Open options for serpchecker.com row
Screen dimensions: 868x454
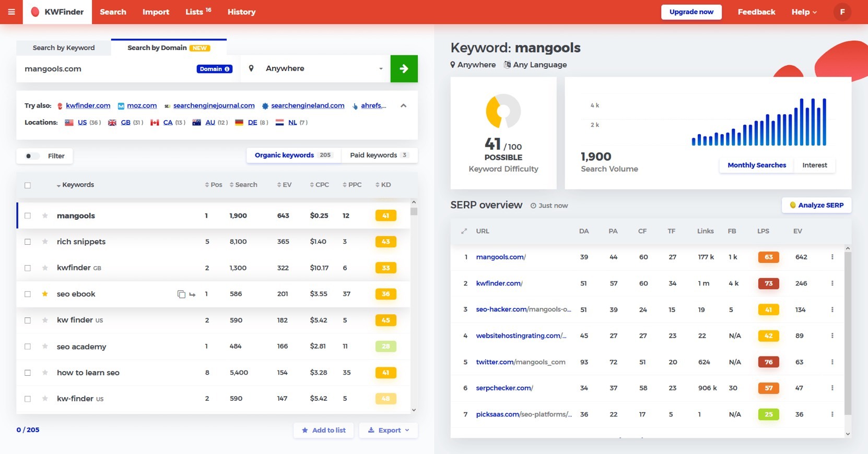tap(832, 388)
